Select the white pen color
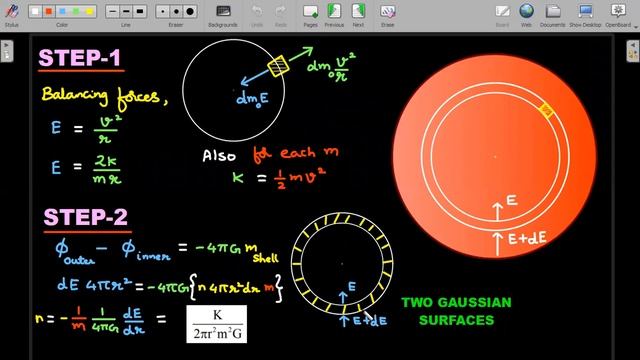Screen dimensions: 640x360 [x=35, y=12]
